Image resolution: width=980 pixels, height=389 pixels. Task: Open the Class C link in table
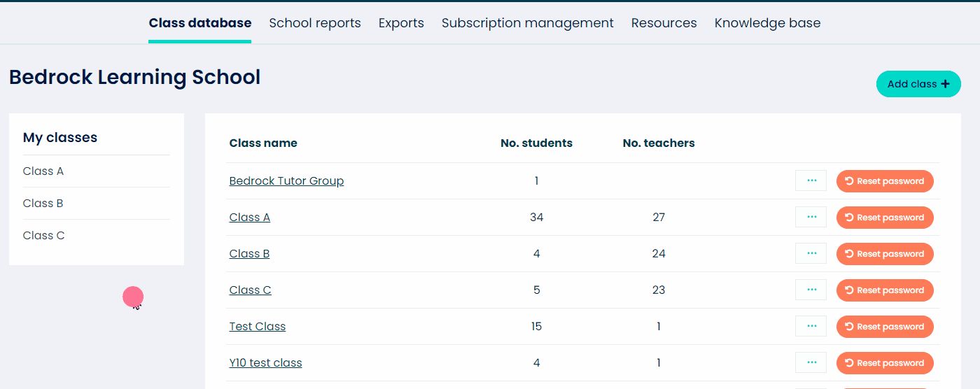click(250, 290)
